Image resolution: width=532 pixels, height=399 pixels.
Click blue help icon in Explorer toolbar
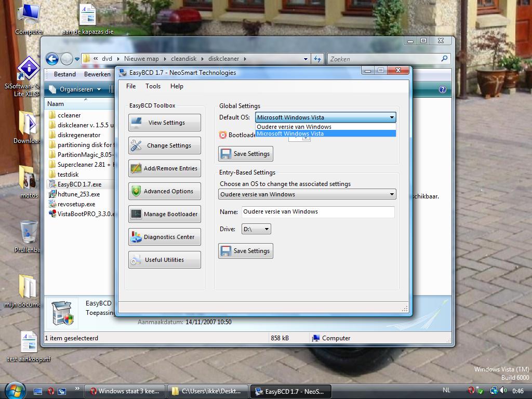[443, 89]
